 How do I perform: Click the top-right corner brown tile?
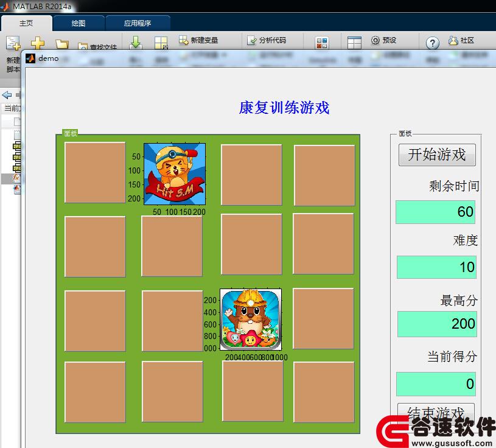[x=324, y=175]
